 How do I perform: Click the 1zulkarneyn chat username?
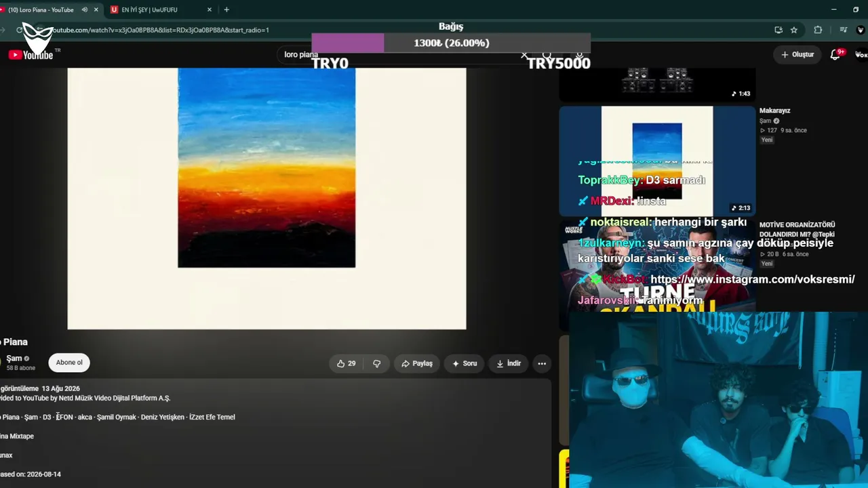[610, 243]
